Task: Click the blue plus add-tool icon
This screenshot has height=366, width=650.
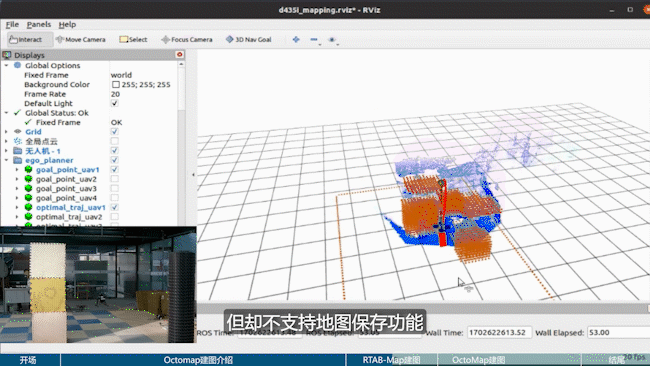Action: tap(296, 39)
